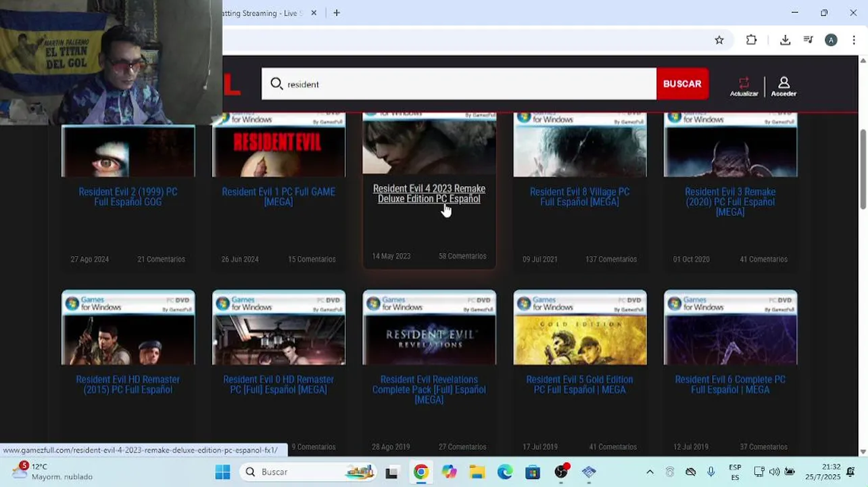Screen dimensions: 868x487
Task: Open Task View on the taskbar
Action: 391,472
